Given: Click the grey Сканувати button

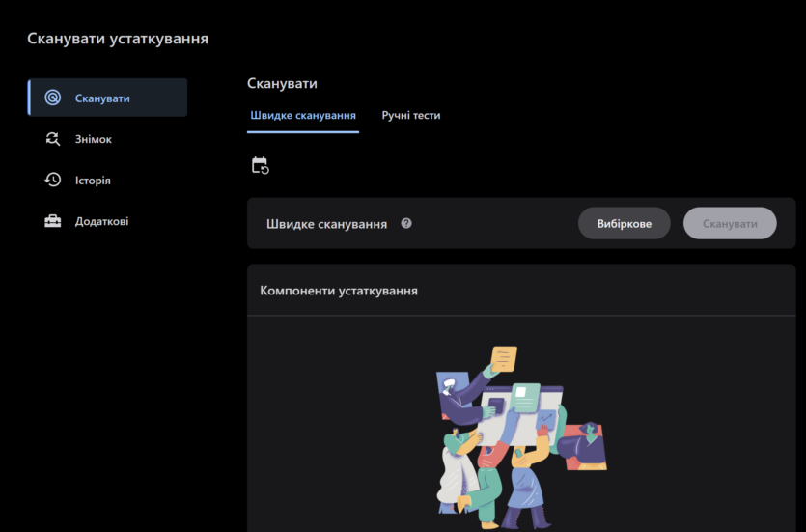Looking at the screenshot, I should (730, 223).
